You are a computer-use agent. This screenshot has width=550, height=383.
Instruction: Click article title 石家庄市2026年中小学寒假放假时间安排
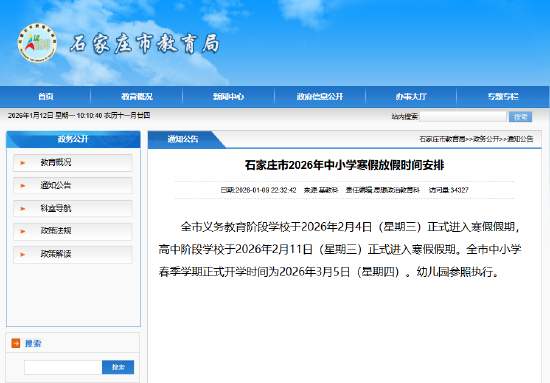(344, 165)
